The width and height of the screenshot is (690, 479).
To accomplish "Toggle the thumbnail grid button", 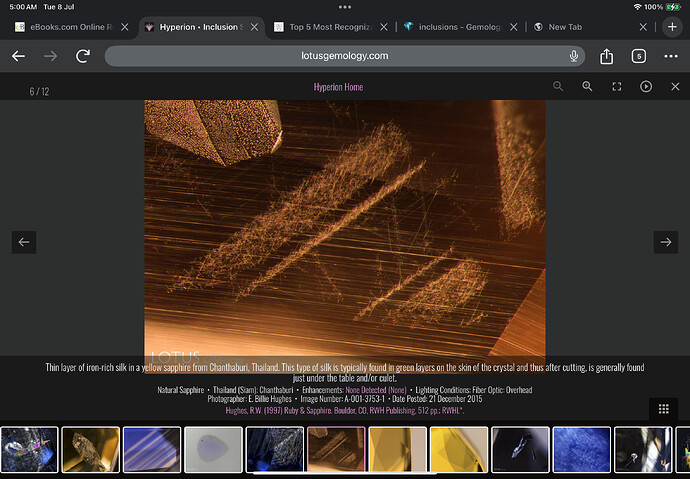I will click(664, 409).
